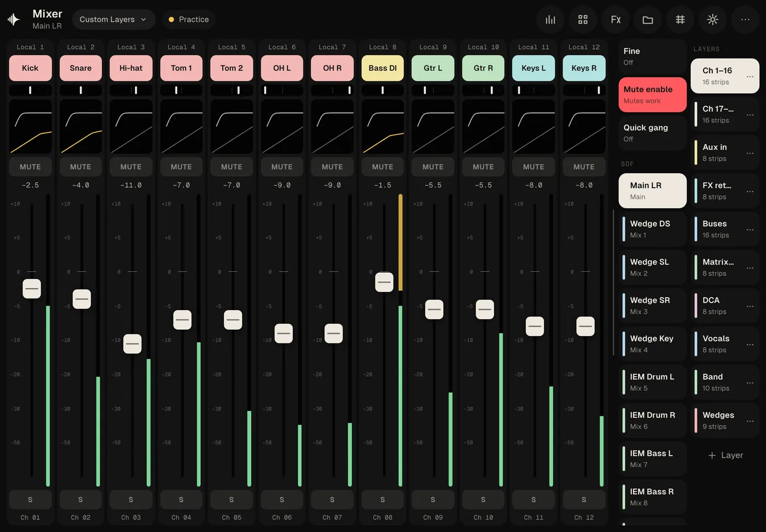Switch to Ch 17 layer
The image size is (766, 532).
pos(725,114)
